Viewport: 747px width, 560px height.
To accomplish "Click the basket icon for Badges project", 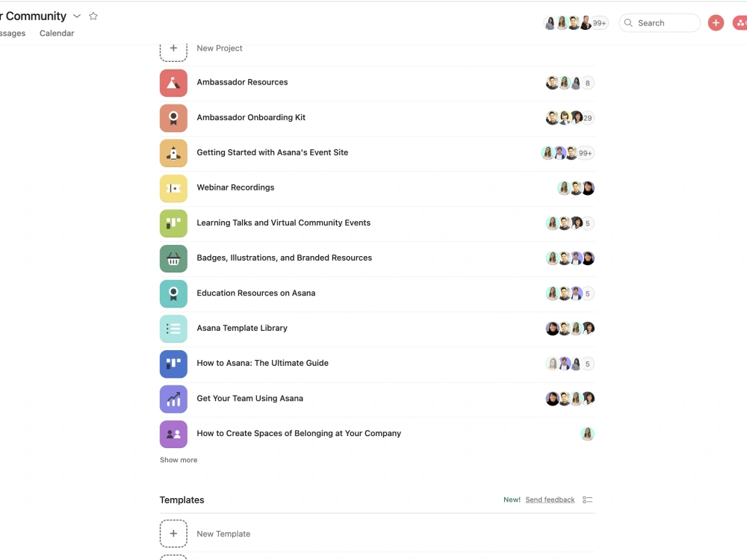I will (173, 258).
